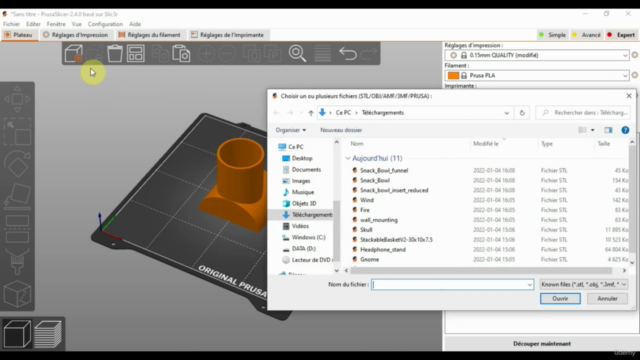Click the orange filament color swatch
This screenshot has height=360, width=640.
453,76
